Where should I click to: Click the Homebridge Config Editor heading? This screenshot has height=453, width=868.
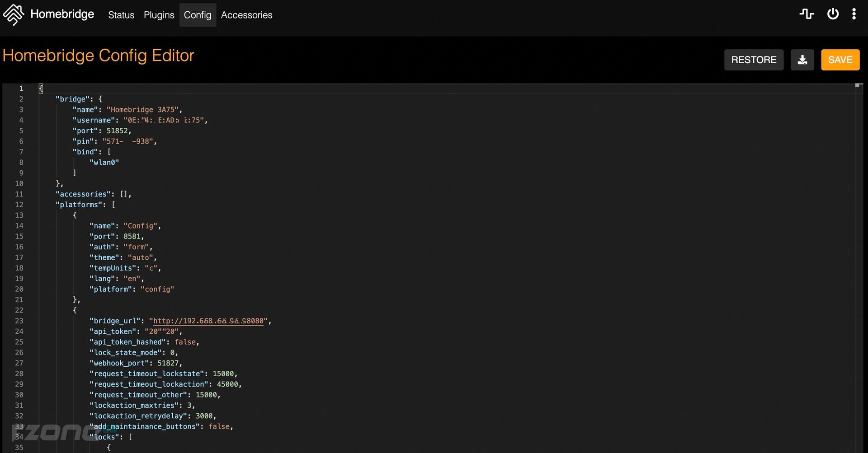pyautogui.click(x=98, y=56)
